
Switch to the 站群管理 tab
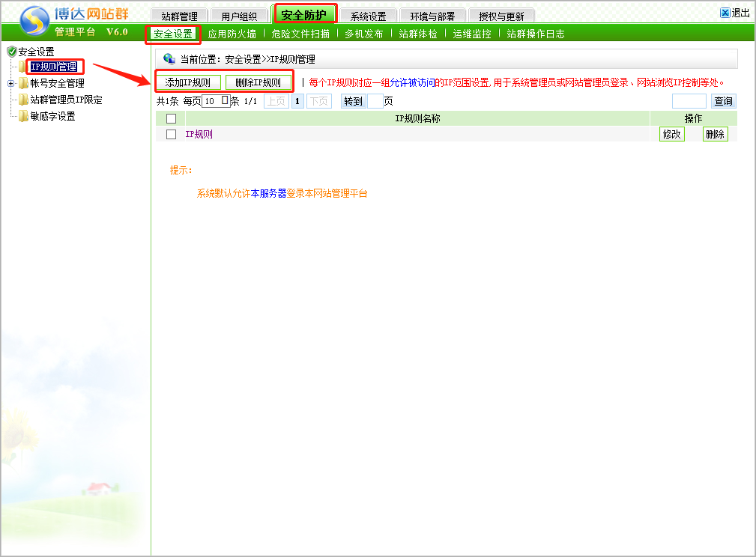pos(179,16)
